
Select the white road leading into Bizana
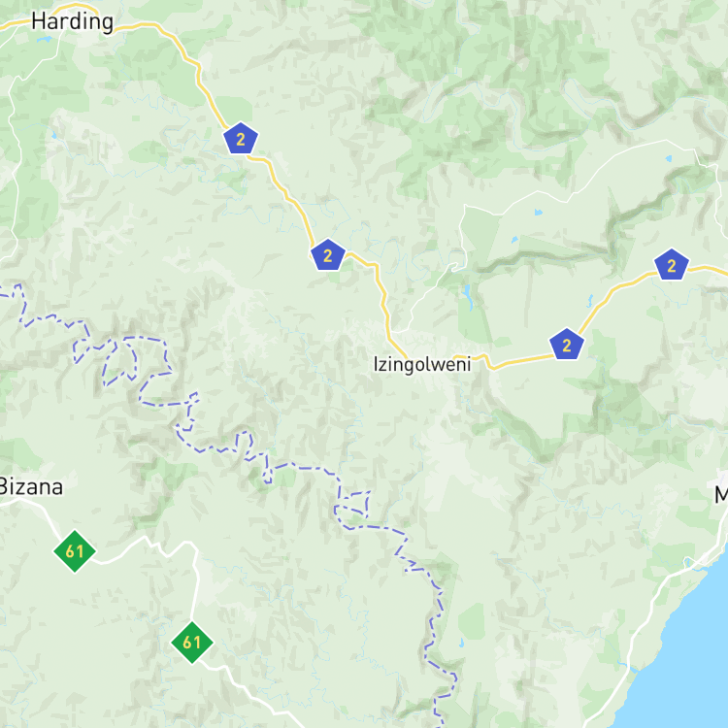coord(41,511)
